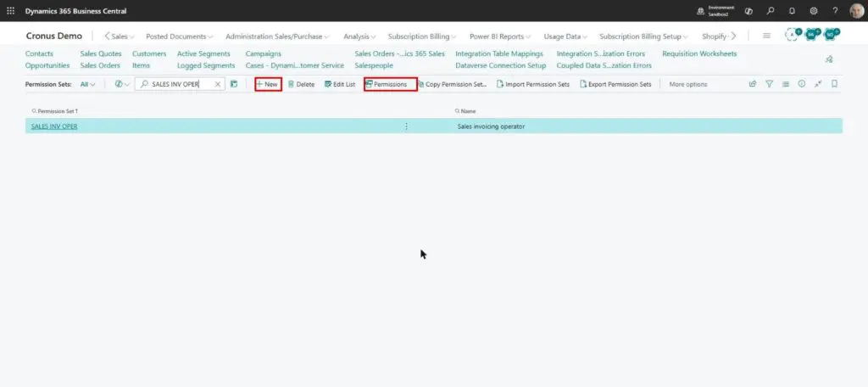Image resolution: width=868 pixels, height=387 pixels.
Task: Expand the Posted Documents menu
Action: (x=180, y=36)
